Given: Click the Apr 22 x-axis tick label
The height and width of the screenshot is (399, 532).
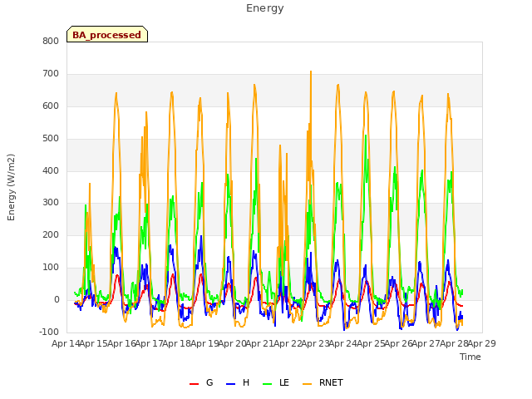Looking at the screenshot, I should tap(288, 343).
